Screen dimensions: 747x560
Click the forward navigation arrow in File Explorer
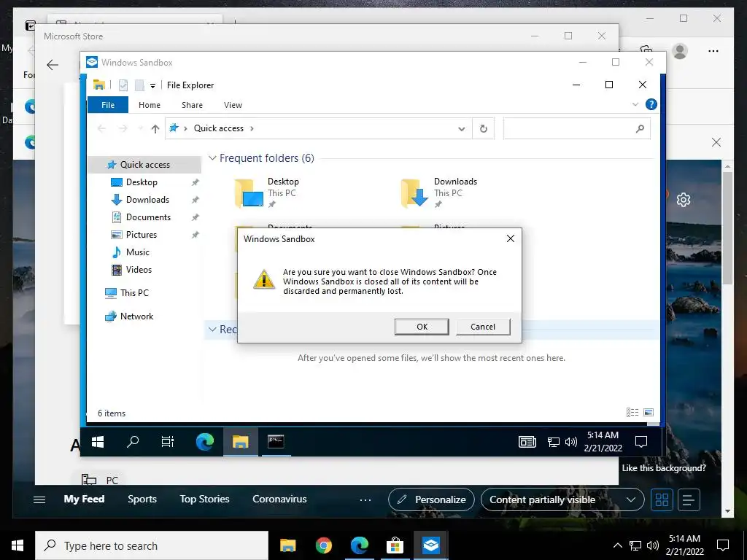[123, 128]
